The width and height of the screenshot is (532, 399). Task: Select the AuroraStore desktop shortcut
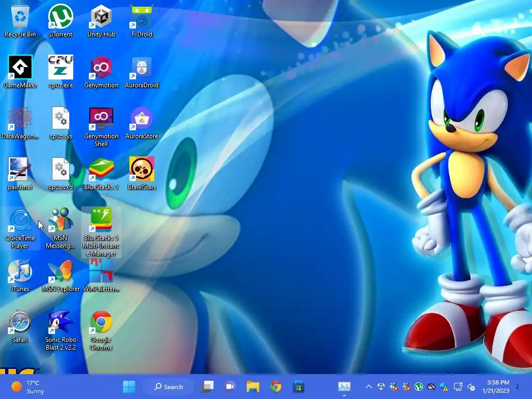[x=142, y=123]
